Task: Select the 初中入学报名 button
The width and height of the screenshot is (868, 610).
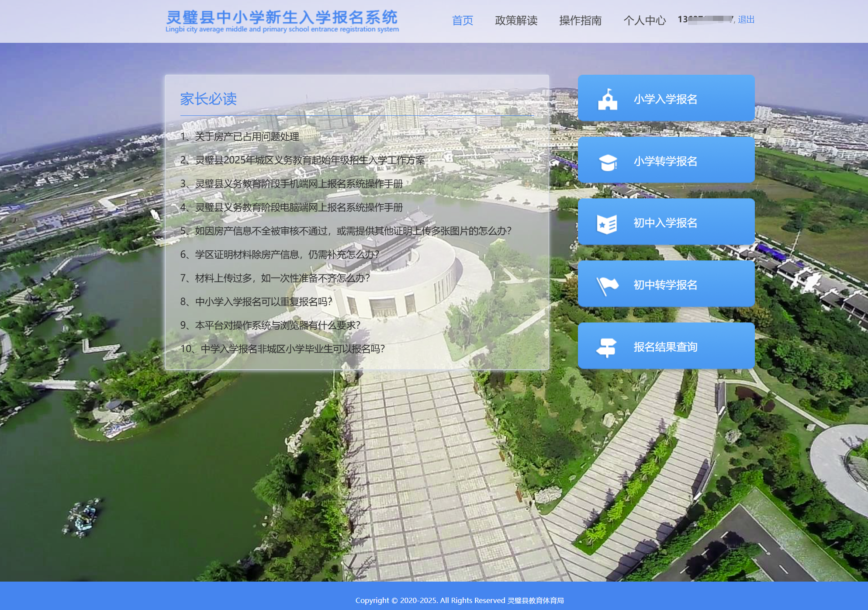Action: (x=666, y=222)
